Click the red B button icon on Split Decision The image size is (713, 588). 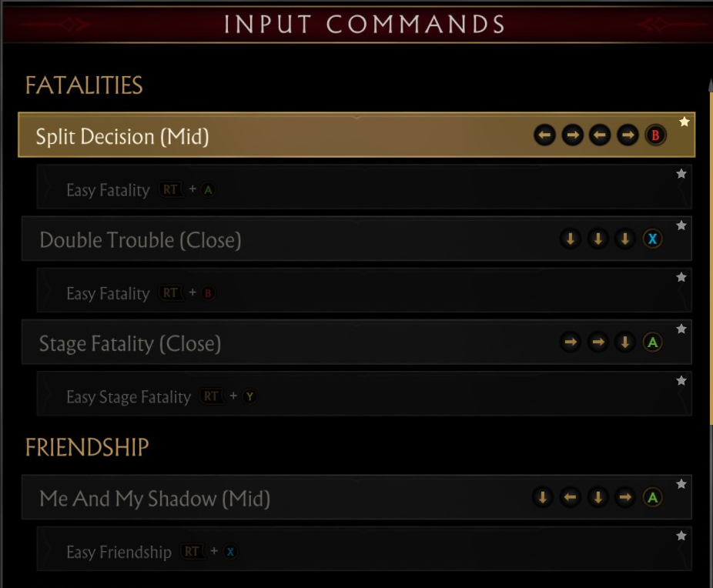tap(655, 136)
